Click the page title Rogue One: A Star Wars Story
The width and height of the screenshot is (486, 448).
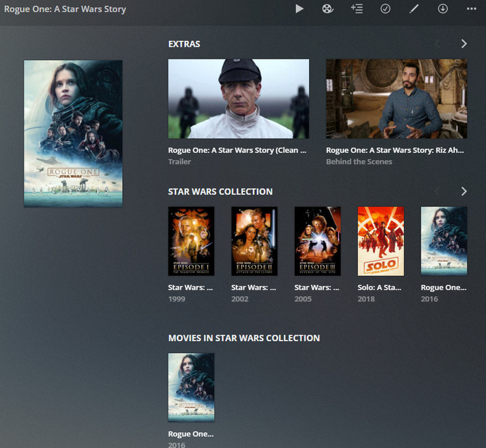coord(65,9)
